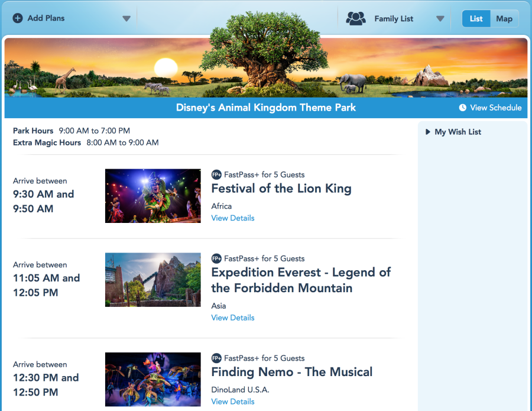
Task: Click the View Schedule clock icon
Action: pyautogui.click(x=462, y=108)
